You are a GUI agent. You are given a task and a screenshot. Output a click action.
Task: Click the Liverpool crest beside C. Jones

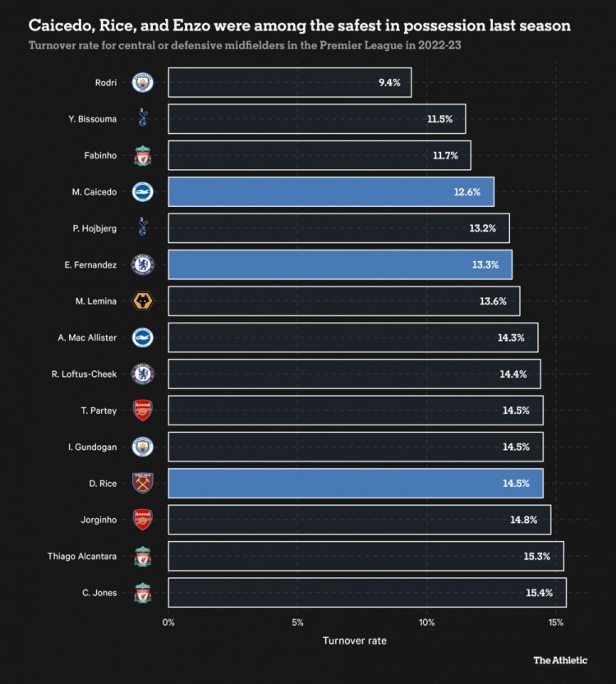(143, 592)
